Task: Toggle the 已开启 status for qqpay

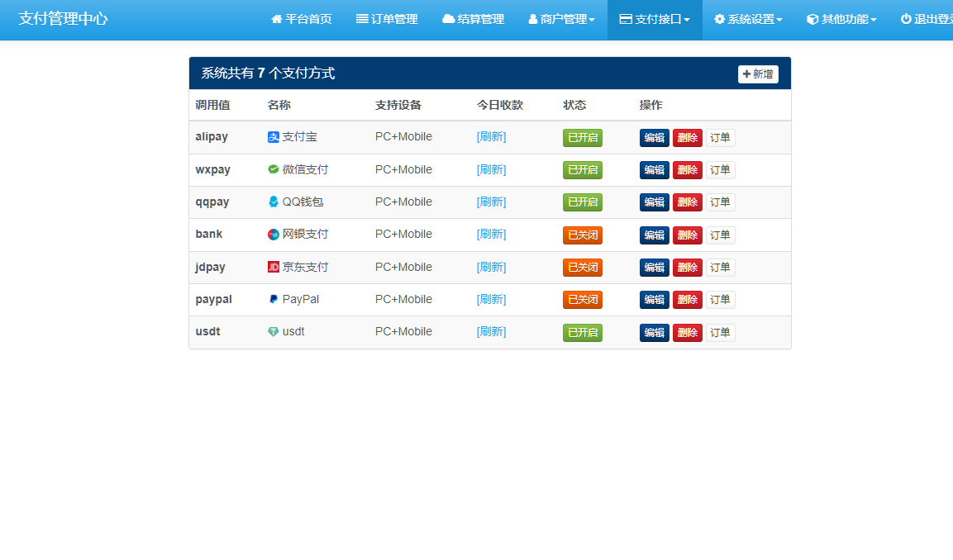Action: [x=582, y=202]
